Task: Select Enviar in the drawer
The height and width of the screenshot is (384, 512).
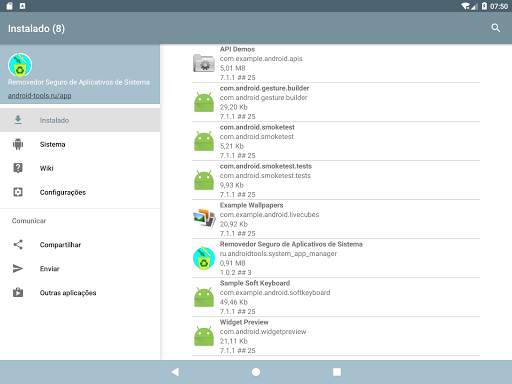Action: 80,269
